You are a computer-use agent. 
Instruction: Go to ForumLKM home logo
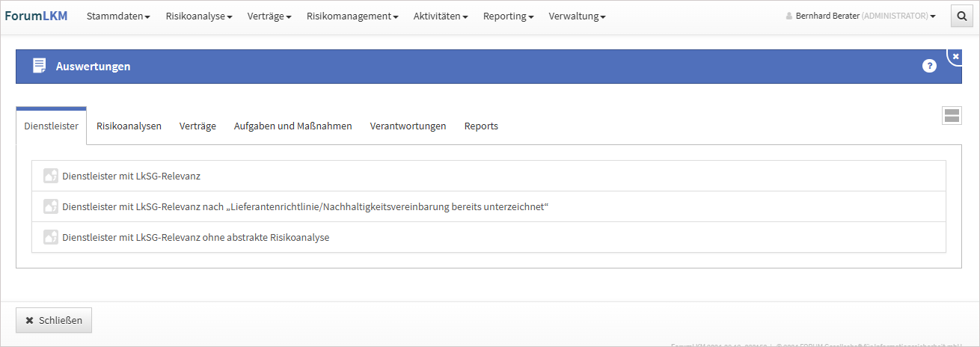click(36, 16)
